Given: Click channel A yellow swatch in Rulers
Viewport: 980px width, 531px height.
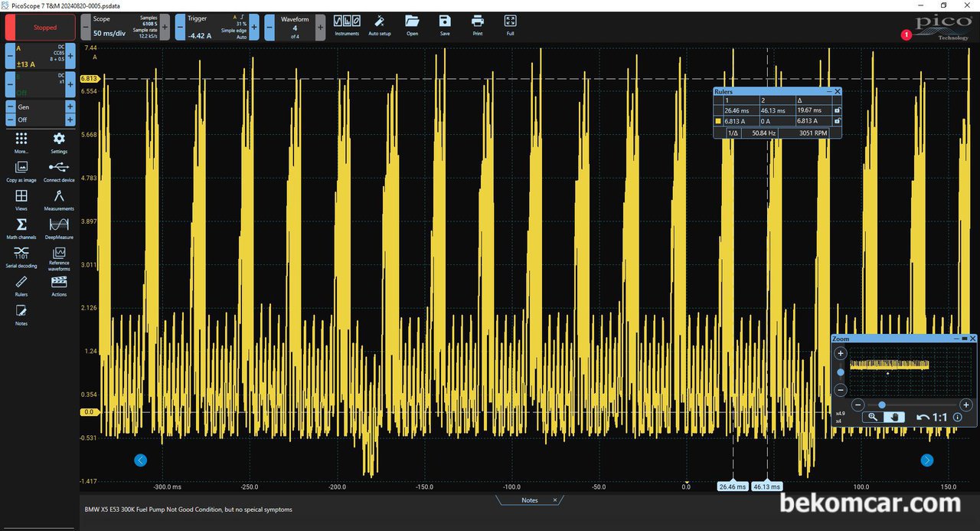Looking at the screenshot, I should [718, 121].
